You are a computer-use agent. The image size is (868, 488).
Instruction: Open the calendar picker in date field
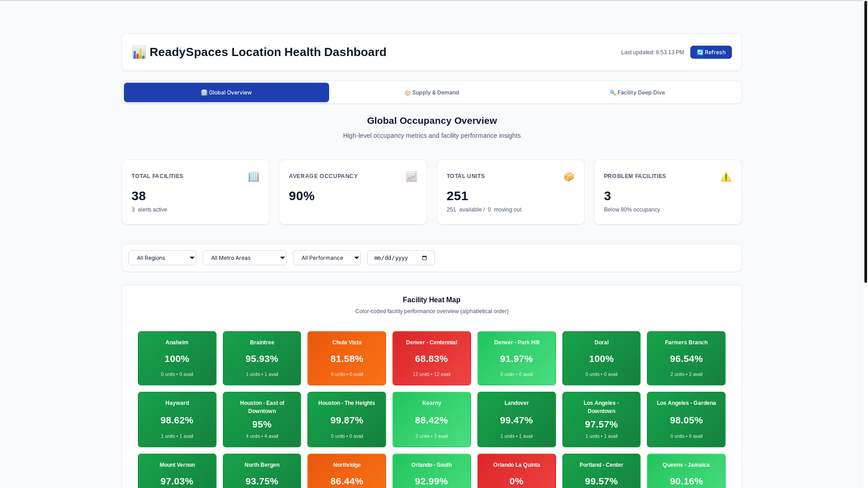point(425,258)
